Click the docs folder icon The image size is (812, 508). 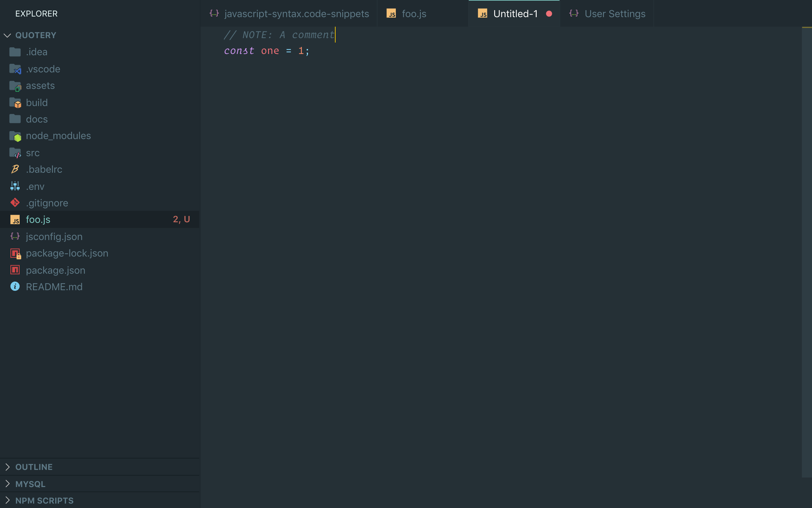point(15,119)
